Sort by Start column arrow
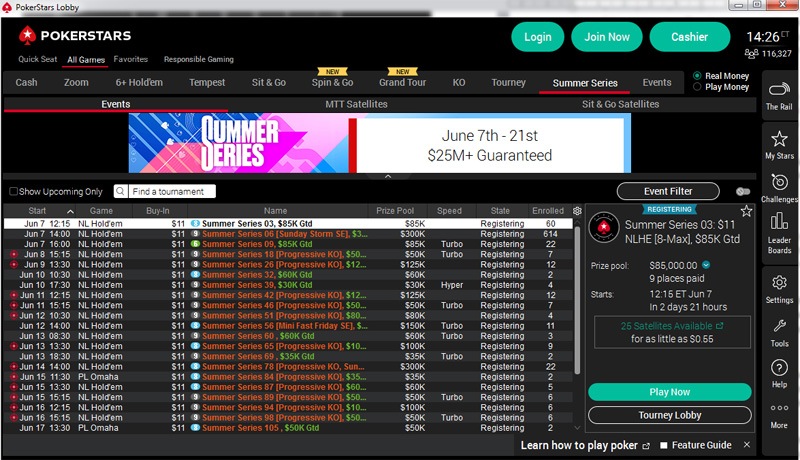Screen dimensions: 800x460 point(70,211)
